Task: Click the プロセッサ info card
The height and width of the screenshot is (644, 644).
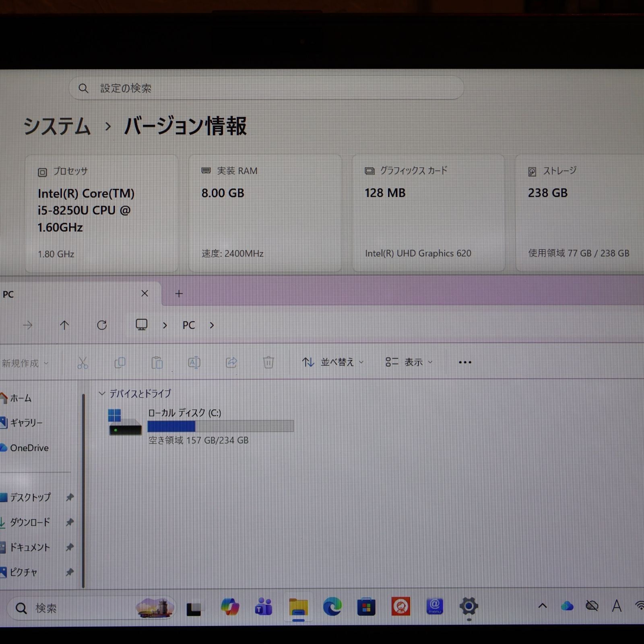Action: click(x=102, y=213)
